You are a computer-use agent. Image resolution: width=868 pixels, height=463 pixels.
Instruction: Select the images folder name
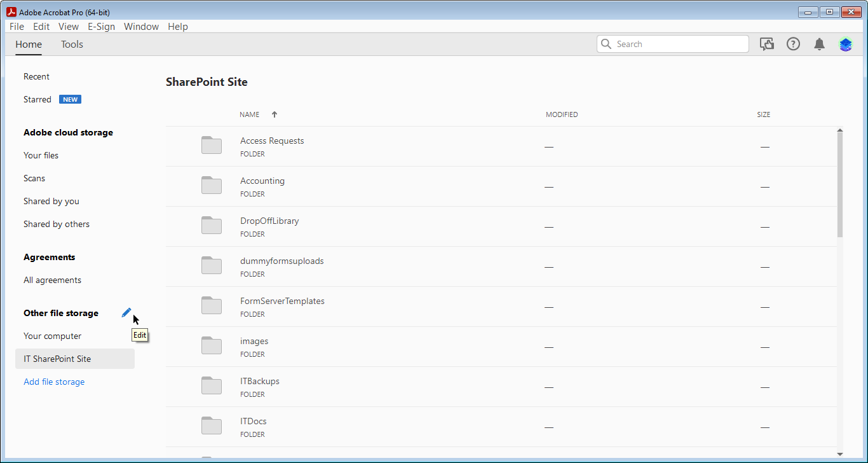pyautogui.click(x=254, y=341)
